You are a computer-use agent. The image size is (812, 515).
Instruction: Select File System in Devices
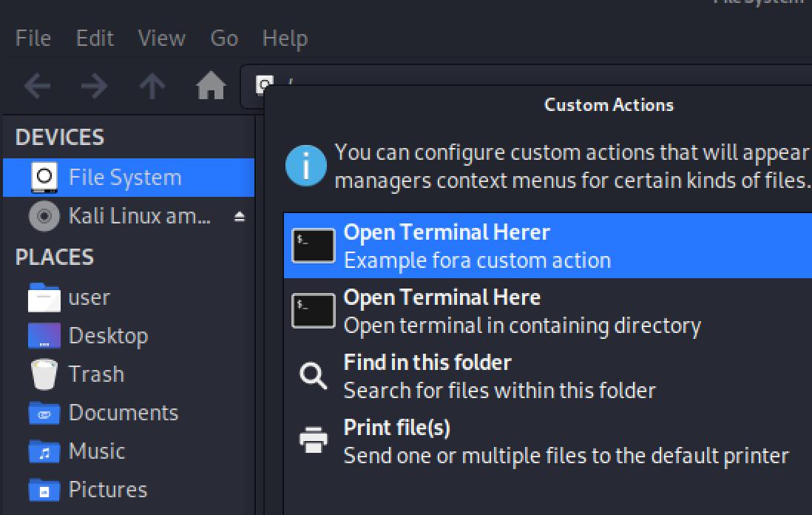pos(124,178)
